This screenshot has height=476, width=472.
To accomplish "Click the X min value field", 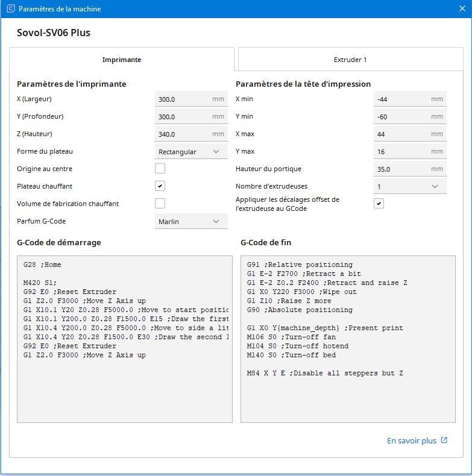I will point(410,99).
